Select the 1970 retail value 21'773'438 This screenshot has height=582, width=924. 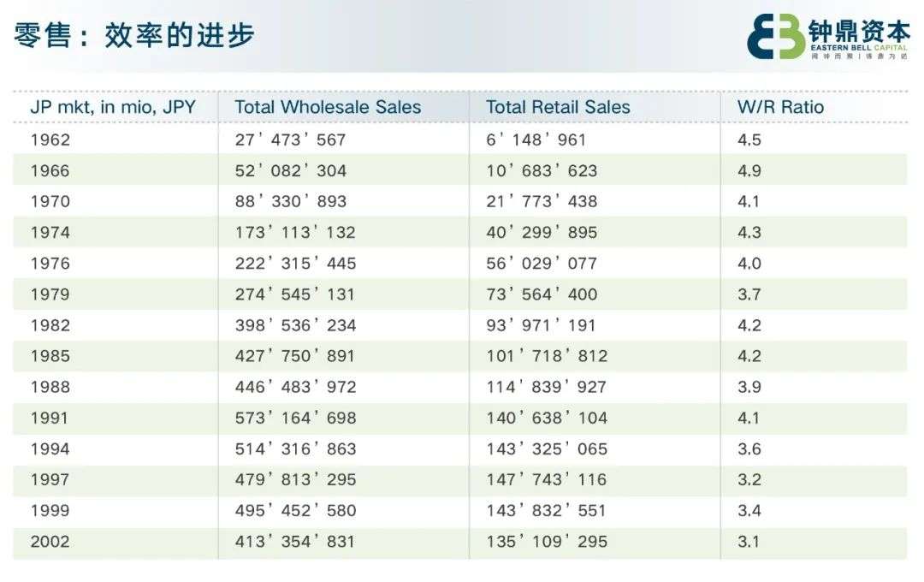[542, 201]
